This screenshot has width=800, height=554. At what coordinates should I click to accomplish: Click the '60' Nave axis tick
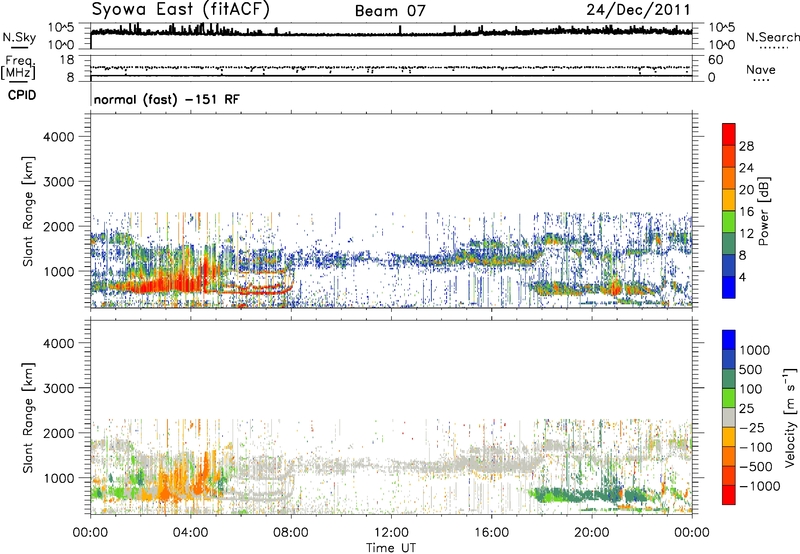(715, 60)
